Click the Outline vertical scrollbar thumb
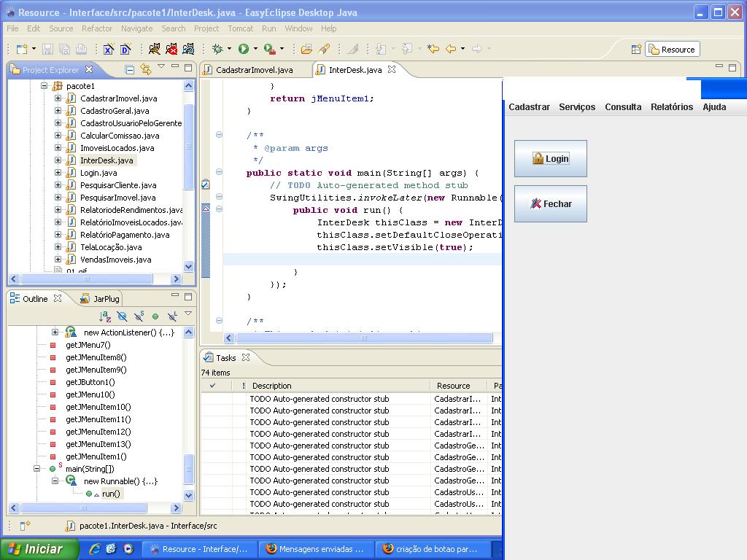This screenshot has height=560, width=747. 189,469
